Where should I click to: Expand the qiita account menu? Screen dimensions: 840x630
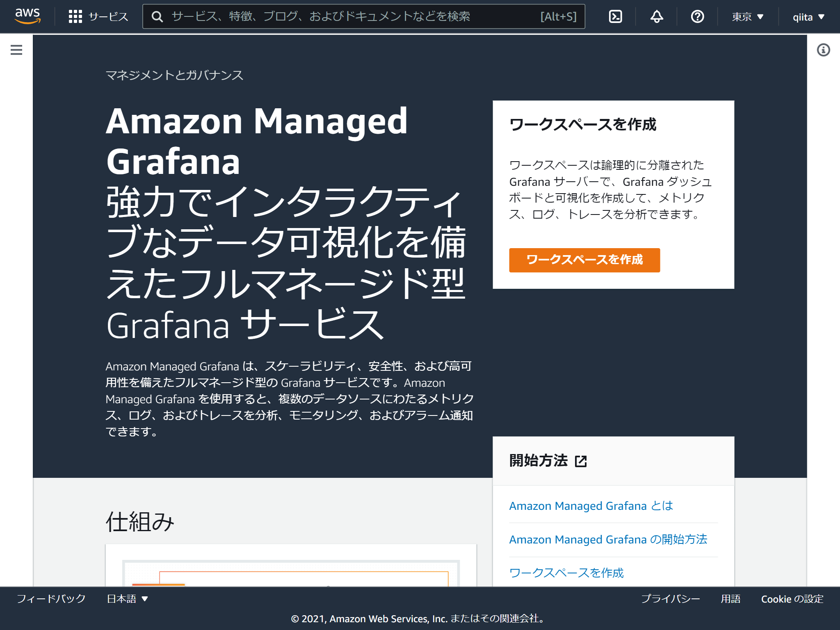tap(808, 16)
